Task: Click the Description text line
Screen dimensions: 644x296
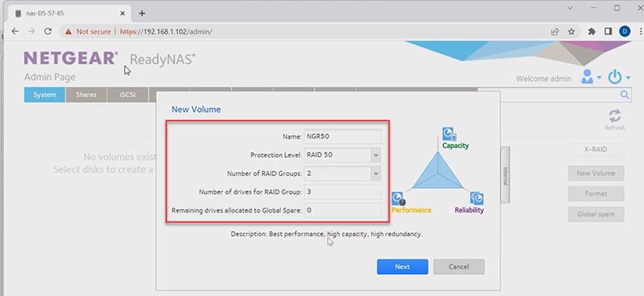Action: (327, 234)
